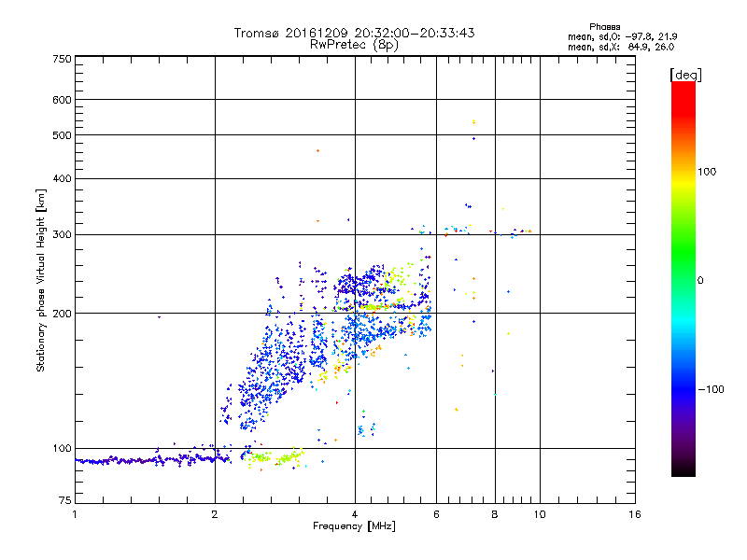
Task: Click the "Stationary phase Virtual Height [km]" axis label
Action: point(40,280)
